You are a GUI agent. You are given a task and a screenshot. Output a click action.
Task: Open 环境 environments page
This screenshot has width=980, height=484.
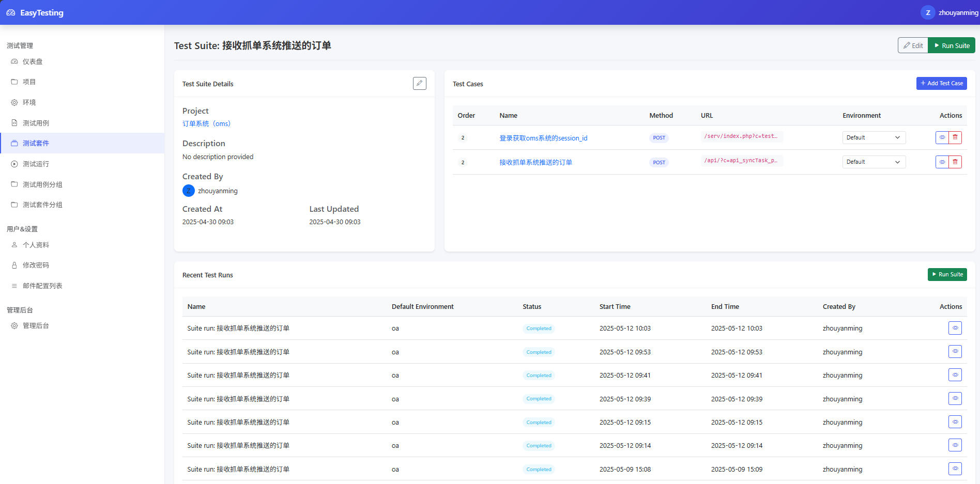point(82,102)
